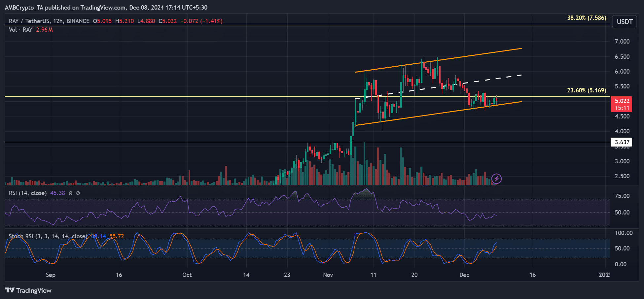Click the TradingView logo
The height and width of the screenshot is (299, 644).
pyautogui.click(x=28, y=290)
